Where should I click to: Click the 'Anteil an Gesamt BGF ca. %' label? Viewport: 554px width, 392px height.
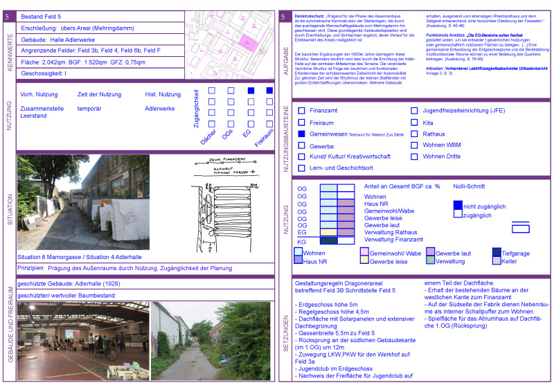(402, 186)
